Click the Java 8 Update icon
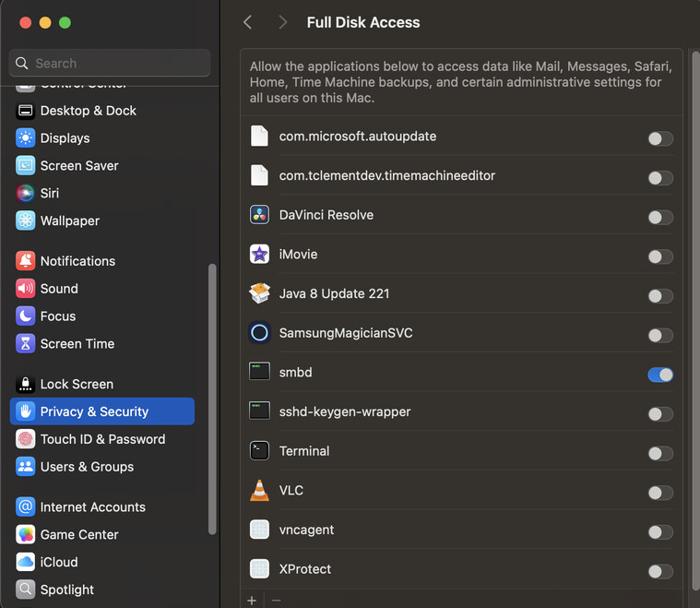700x608 pixels. [x=259, y=293]
